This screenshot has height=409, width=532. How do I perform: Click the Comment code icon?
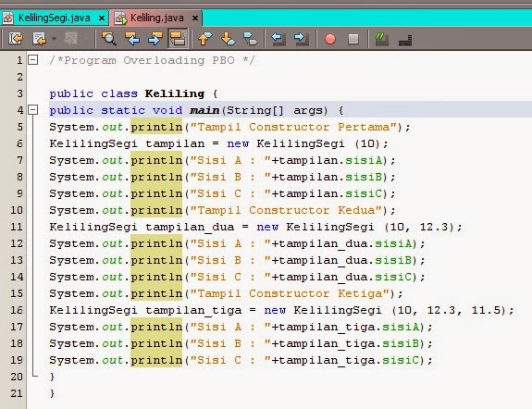click(382, 39)
